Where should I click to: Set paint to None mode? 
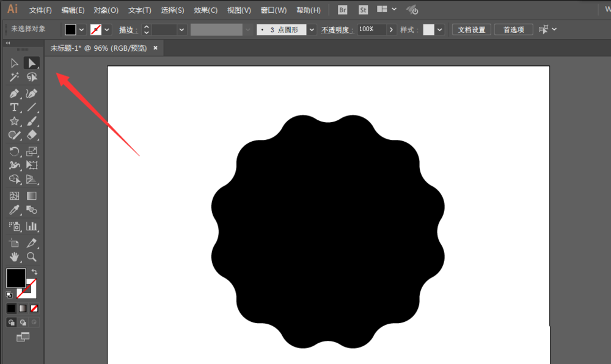pyautogui.click(x=34, y=308)
